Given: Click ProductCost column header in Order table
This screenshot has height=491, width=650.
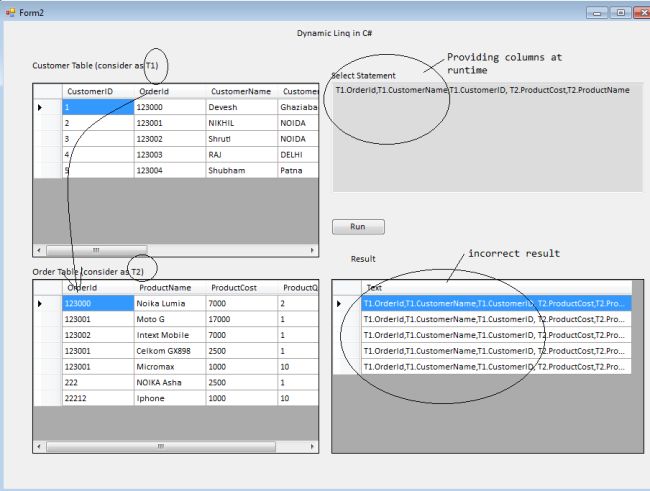Looking at the screenshot, I should pos(242,287).
